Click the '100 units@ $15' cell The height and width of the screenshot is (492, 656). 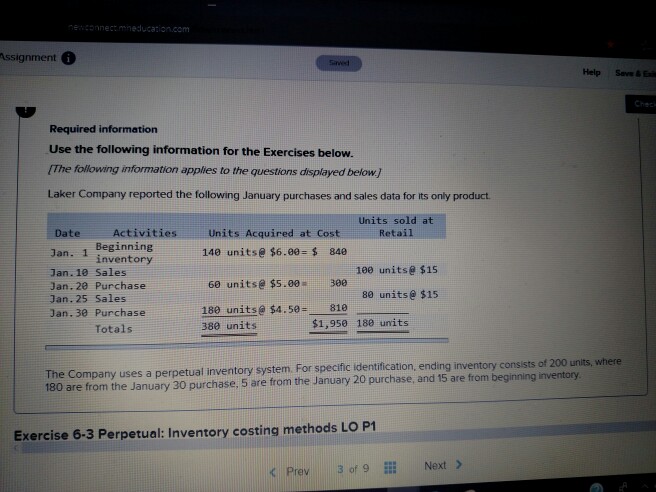397,270
